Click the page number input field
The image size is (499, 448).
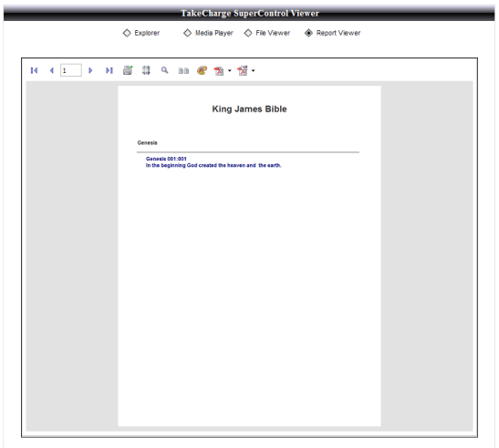point(71,70)
